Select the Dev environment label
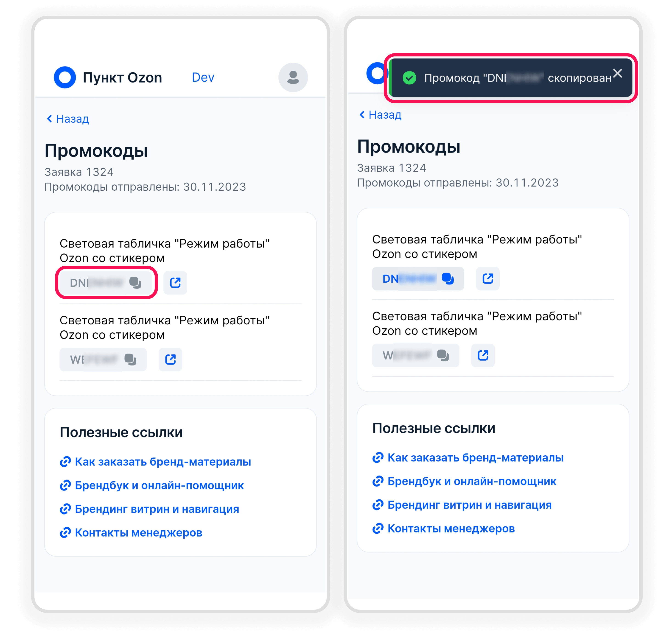 [203, 78]
